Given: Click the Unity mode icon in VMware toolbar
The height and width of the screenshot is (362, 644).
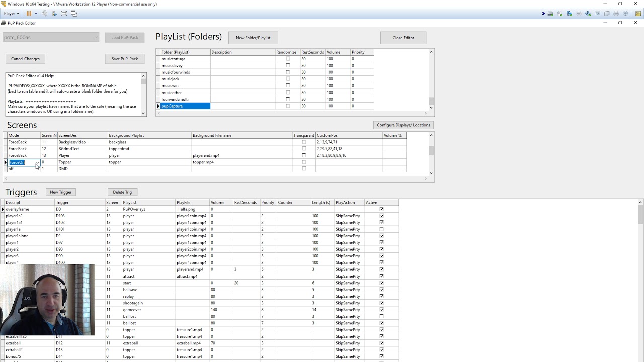Looking at the screenshot, I should (x=74, y=14).
